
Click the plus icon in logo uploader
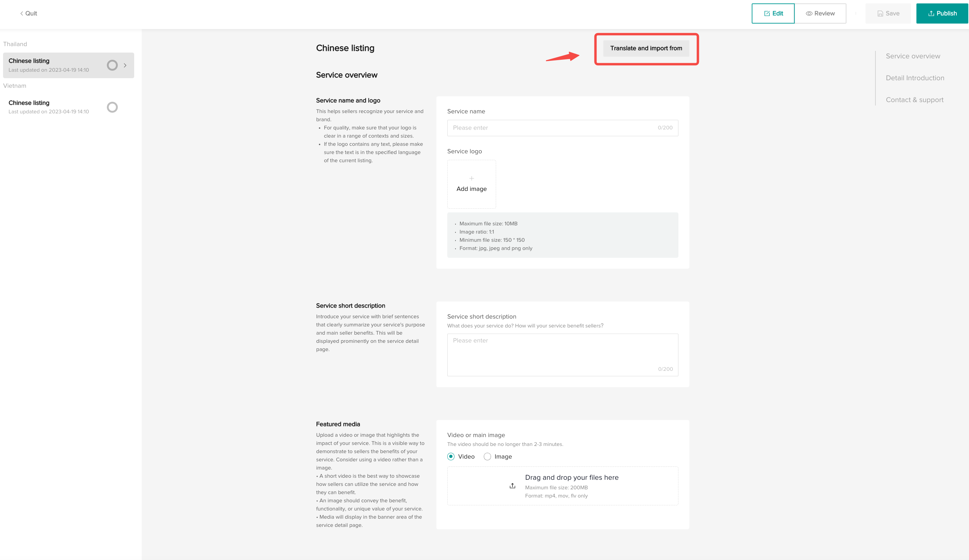pos(472,179)
